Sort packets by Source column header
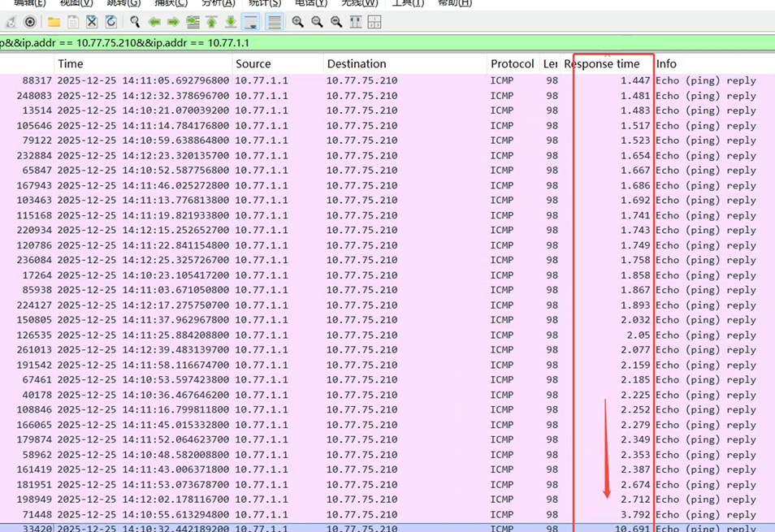 253,63
